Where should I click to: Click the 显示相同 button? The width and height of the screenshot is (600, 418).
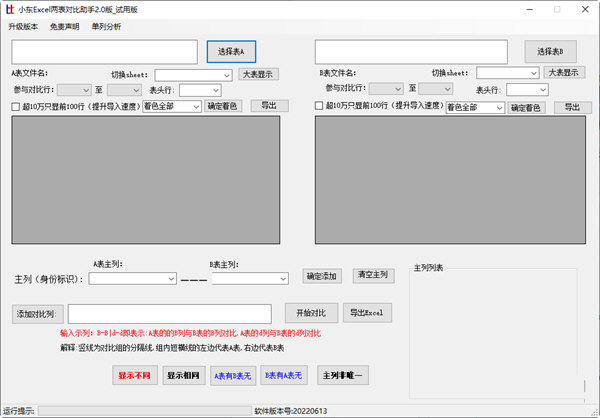click(184, 376)
